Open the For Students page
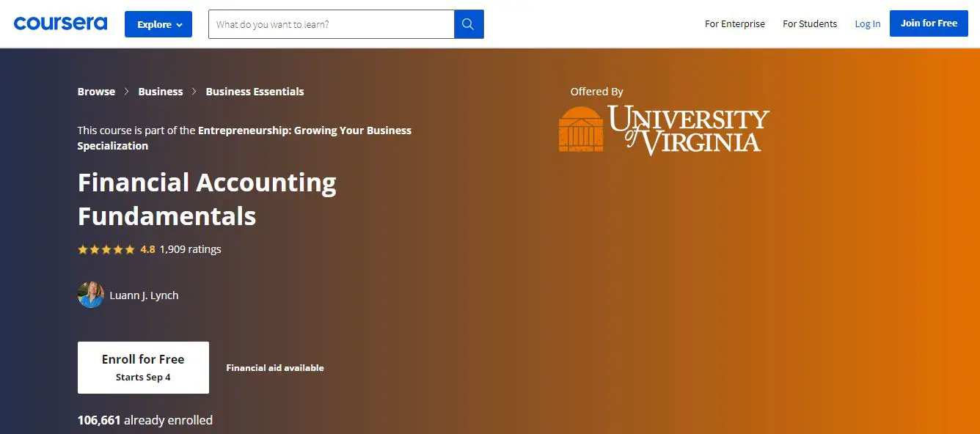 coord(809,23)
